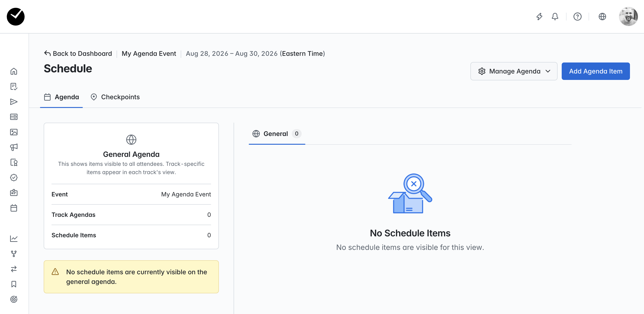Open the analytics chart sidebar icon
The width and height of the screenshot is (644, 314).
pyautogui.click(x=14, y=239)
